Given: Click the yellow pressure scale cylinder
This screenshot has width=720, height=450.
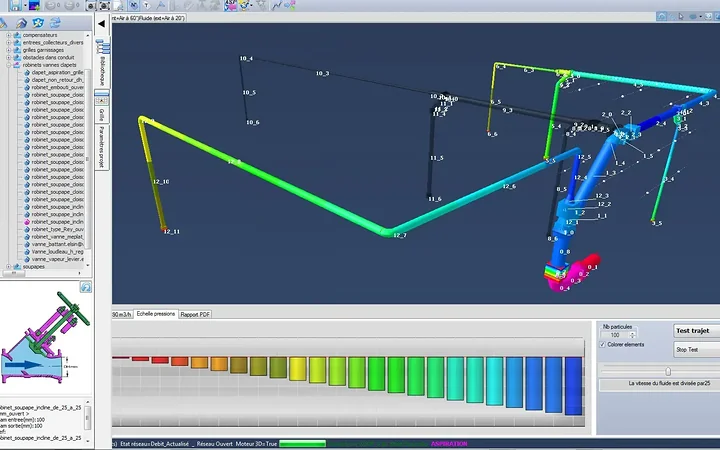Looking at the screenshot, I should pyautogui.click(x=298, y=369).
